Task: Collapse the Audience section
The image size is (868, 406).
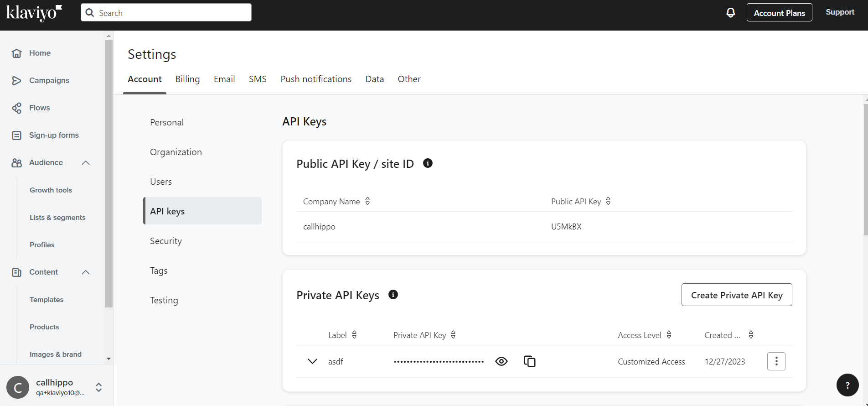Action: pyautogui.click(x=86, y=162)
